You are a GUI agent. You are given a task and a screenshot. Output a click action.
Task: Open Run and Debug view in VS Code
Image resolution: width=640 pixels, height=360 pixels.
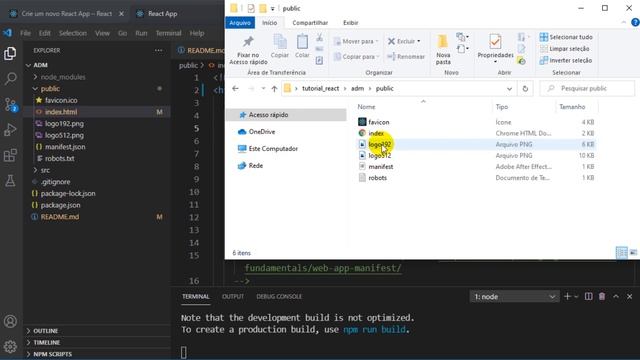coord(10,130)
